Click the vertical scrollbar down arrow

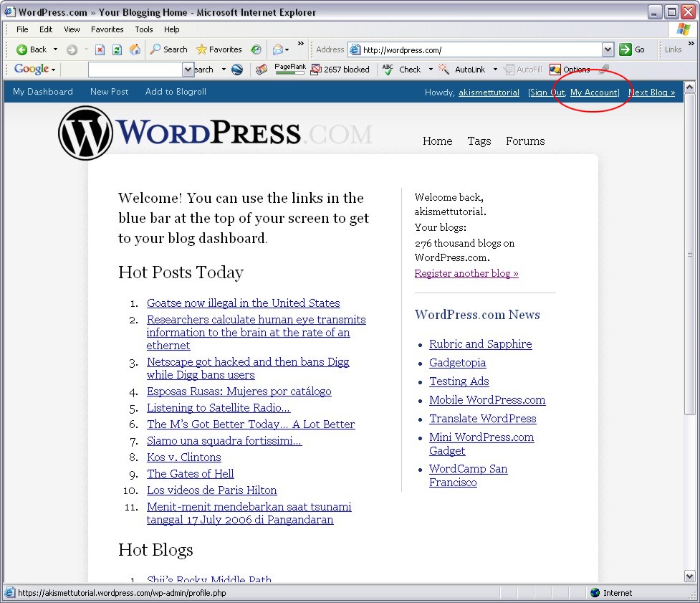689,576
